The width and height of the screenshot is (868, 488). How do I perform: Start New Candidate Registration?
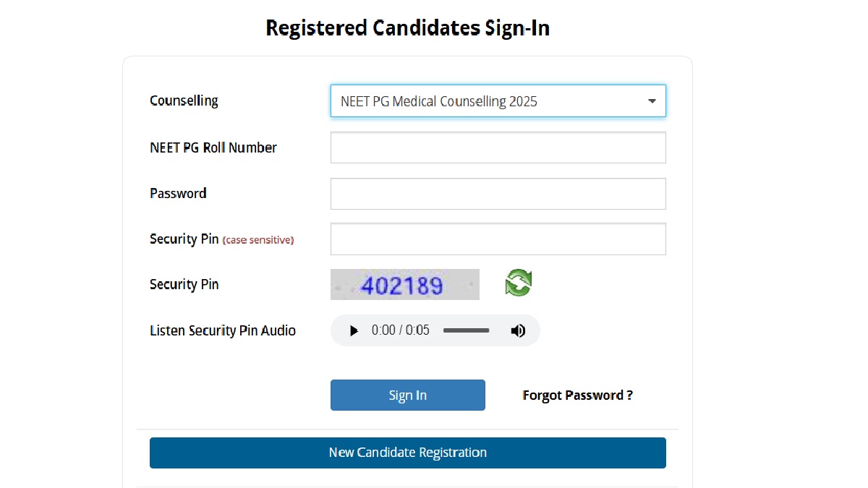(x=407, y=452)
